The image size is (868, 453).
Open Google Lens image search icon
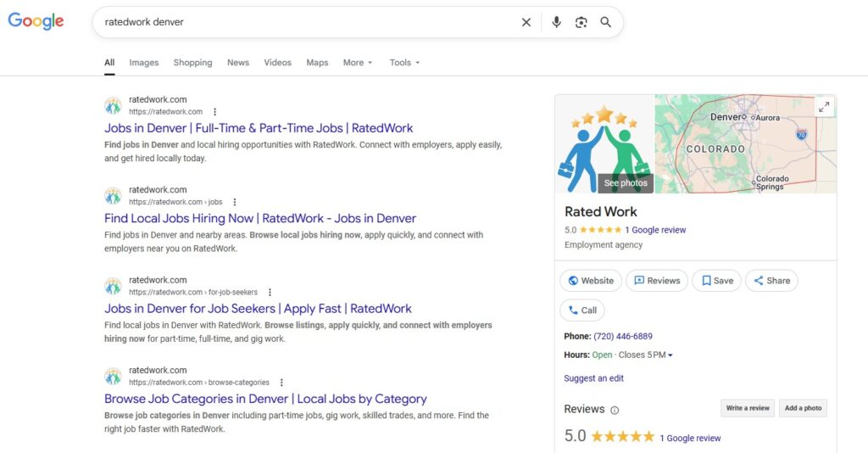[x=581, y=22]
